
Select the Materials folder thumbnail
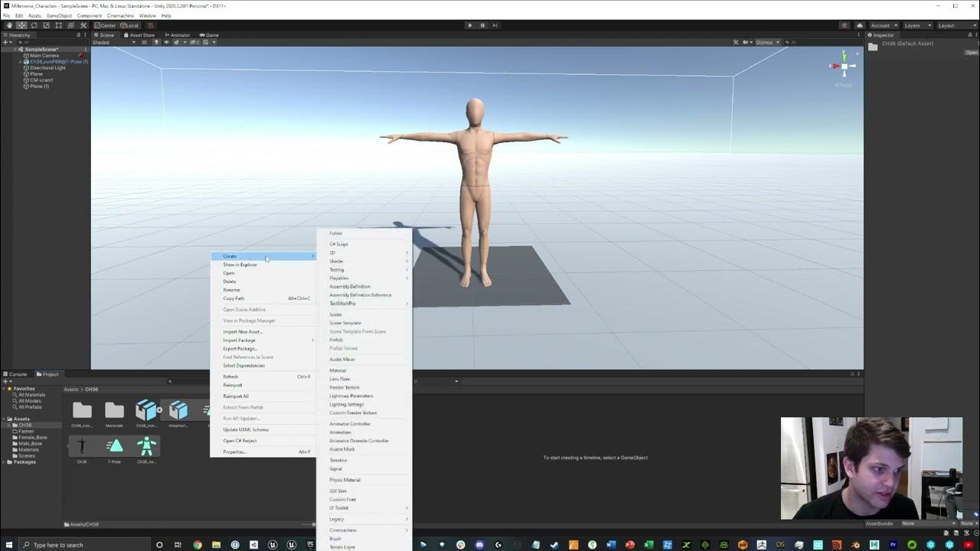(114, 412)
